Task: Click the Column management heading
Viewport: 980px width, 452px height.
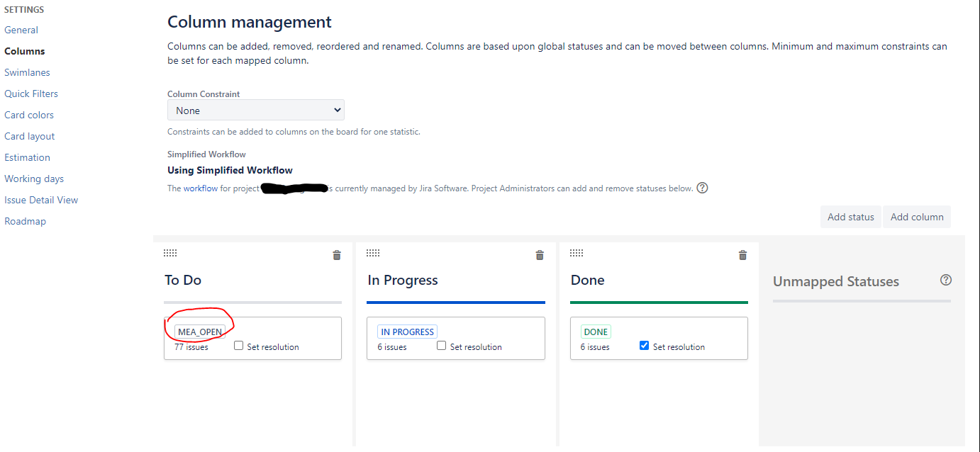Action: [x=250, y=22]
